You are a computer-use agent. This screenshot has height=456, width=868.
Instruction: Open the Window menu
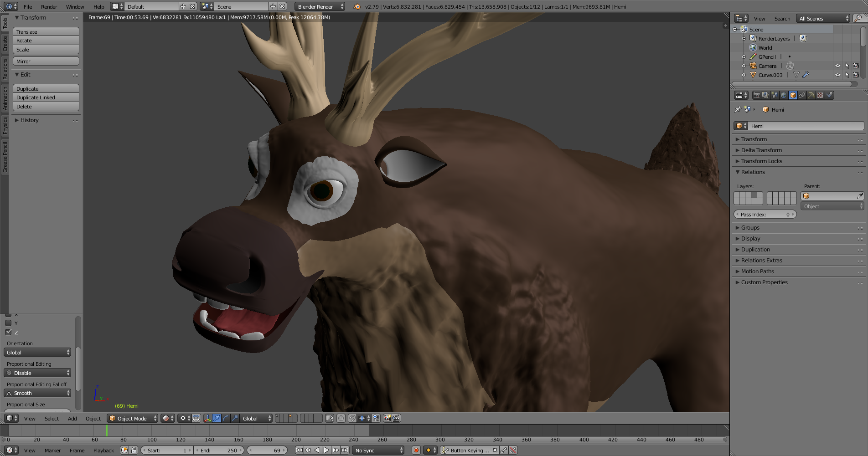[75, 6]
